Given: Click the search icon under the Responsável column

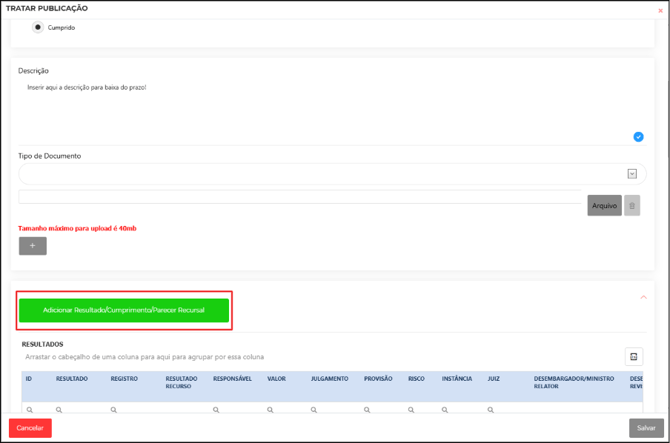Looking at the screenshot, I should (x=217, y=410).
